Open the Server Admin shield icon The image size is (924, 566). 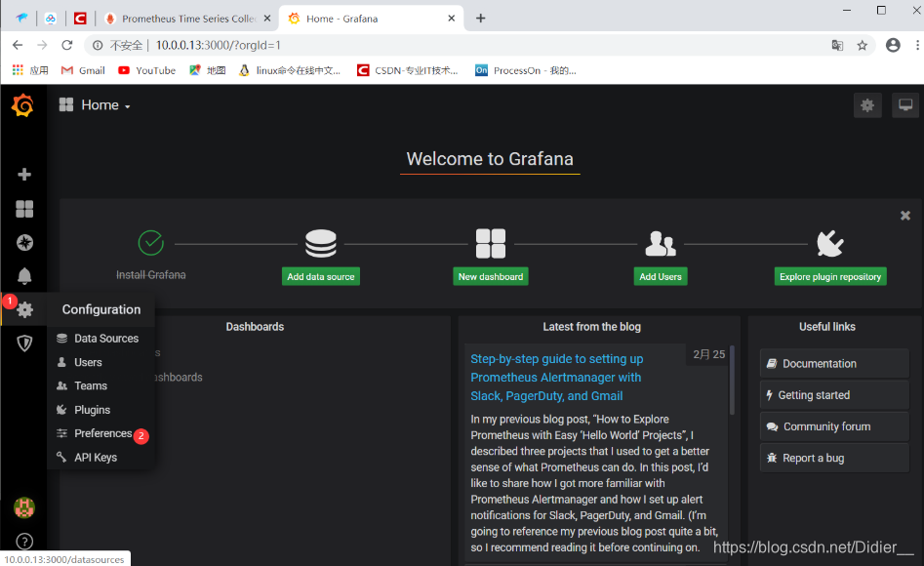click(24, 344)
